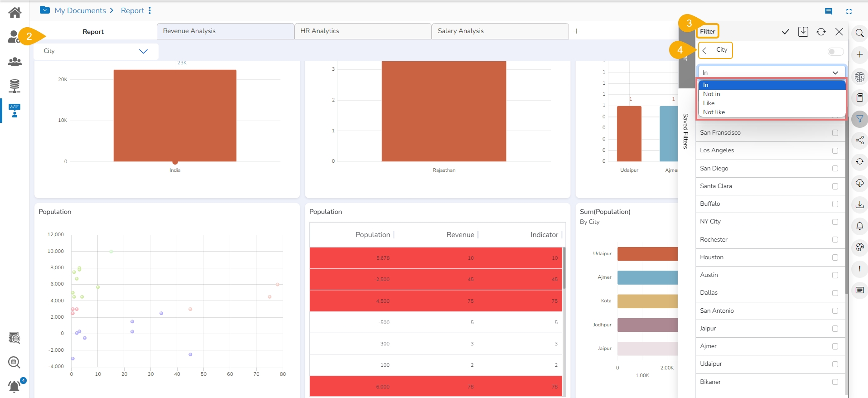Click the funnel filter icon in right toolbar
Viewport: 868px width, 398px height.
click(859, 119)
